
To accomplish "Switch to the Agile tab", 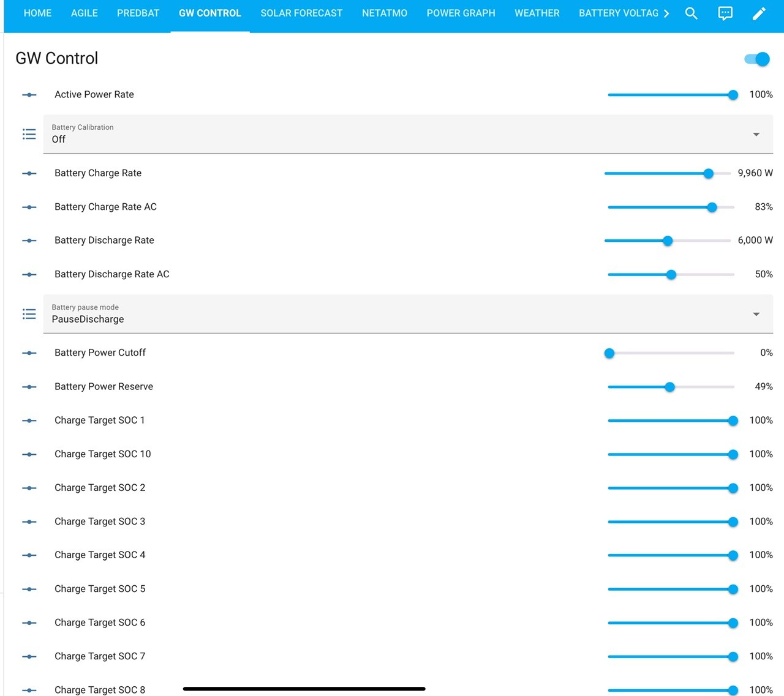I will click(x=85, y=13).
